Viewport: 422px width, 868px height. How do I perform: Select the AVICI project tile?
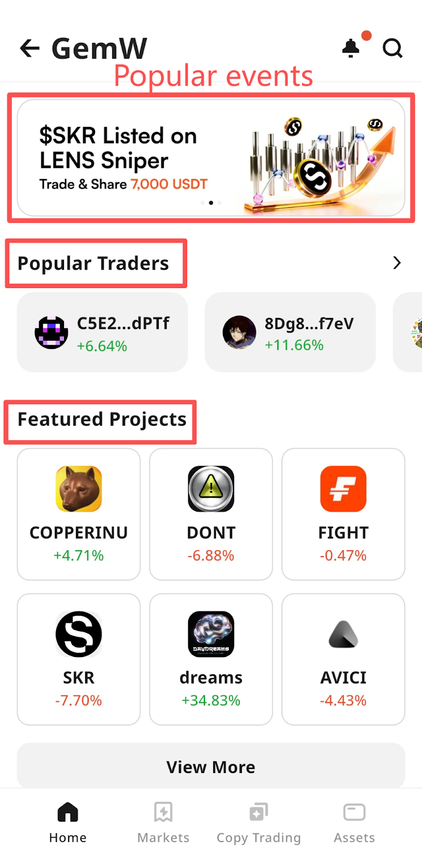[x=343, y=659]
